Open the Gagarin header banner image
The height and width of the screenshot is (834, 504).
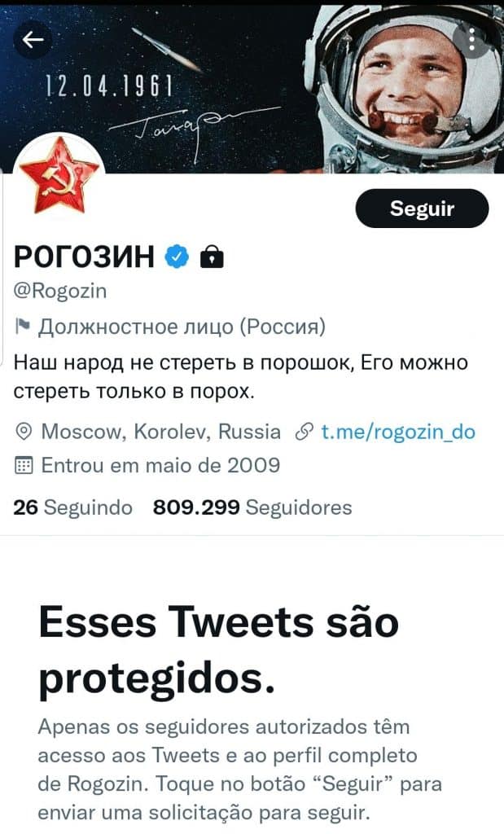[252, 88]
